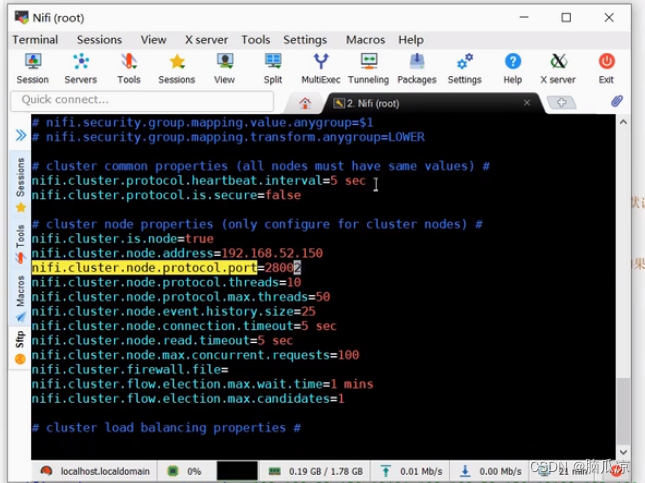The image size is (645, 483).
Task: Click the download speed 0.00 Mb/s indicator
Action: click(491, 471)
